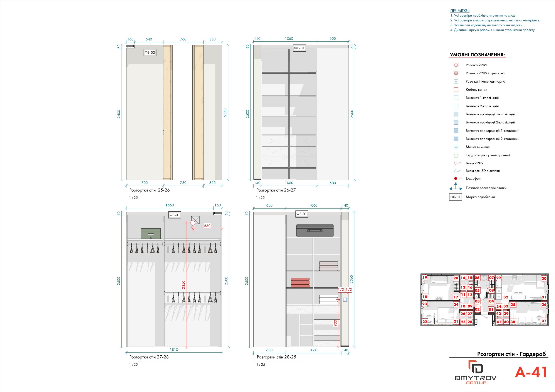Select room marker 26 on the key plan
Image resolution: width=555 pixels, height=392 pixels.
click(463, 314)
